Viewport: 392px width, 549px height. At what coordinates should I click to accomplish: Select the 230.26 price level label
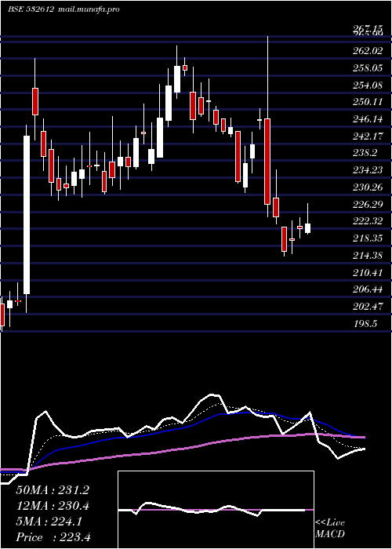tap(367, 187)
